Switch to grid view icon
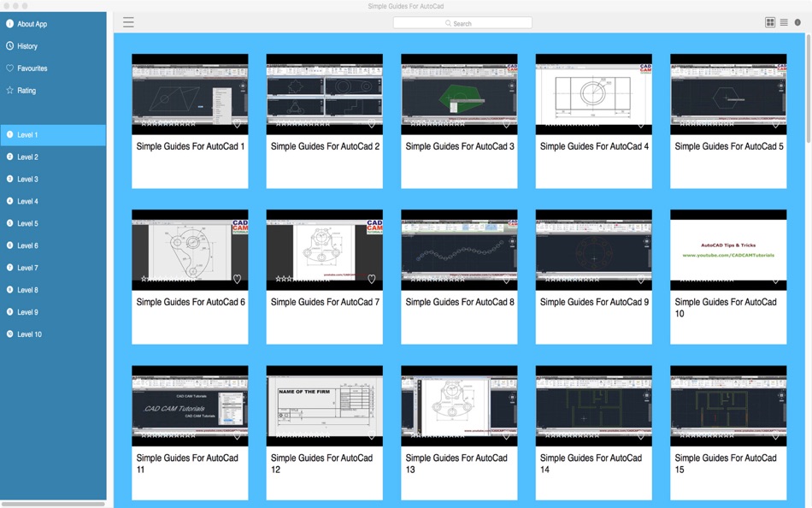The height and width of the screenshot is (508, 812). (770, 22)
